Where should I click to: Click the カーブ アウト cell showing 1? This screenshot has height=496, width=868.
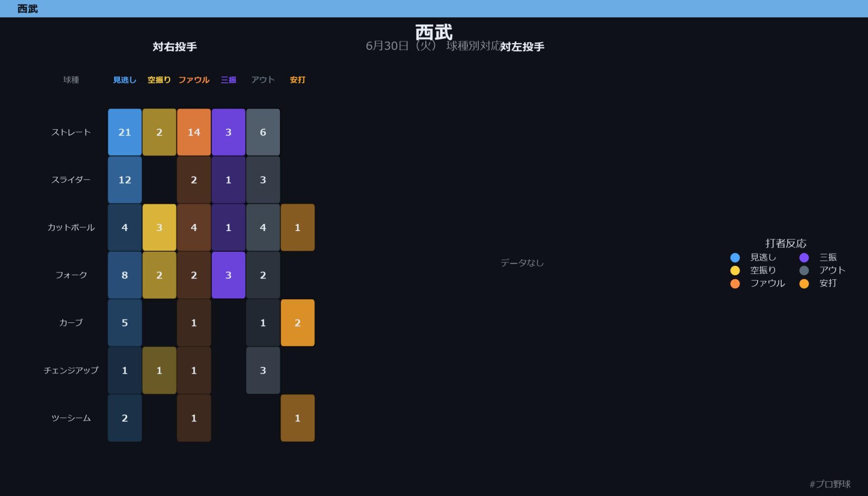pyautogui.click(x=263, y=322)
